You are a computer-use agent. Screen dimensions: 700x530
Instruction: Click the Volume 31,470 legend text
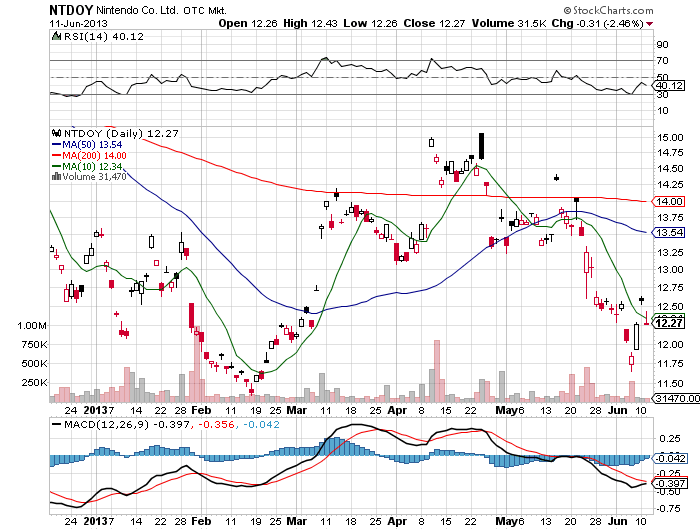pos(94,177)
